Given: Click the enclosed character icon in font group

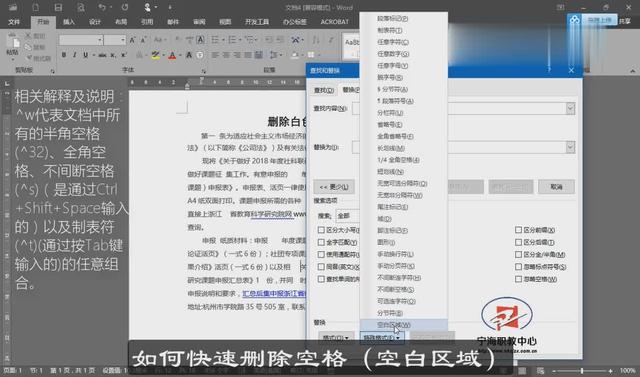Looking at the screenshot, I should coord(200,55).
